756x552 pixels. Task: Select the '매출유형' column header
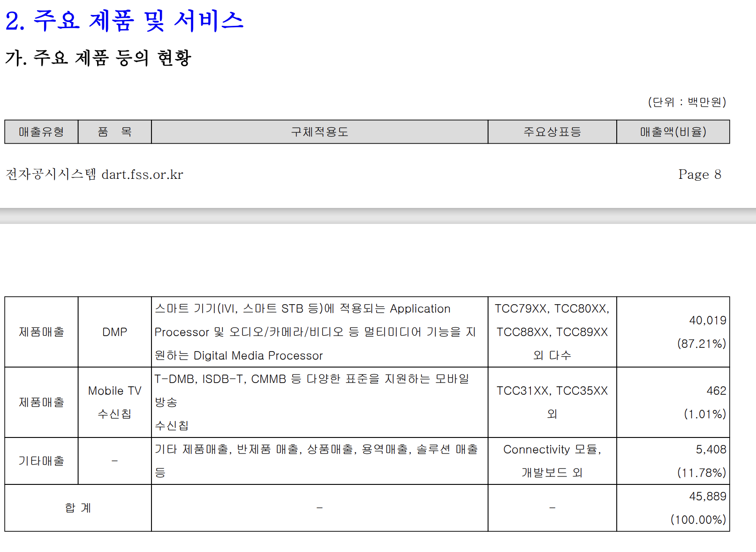tap(41, 132)
